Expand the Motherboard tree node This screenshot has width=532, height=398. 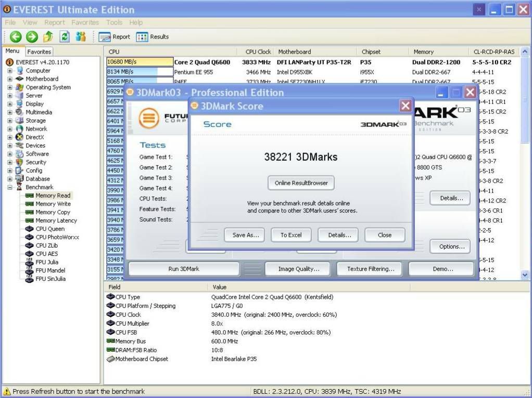click(x=9, y=79)
